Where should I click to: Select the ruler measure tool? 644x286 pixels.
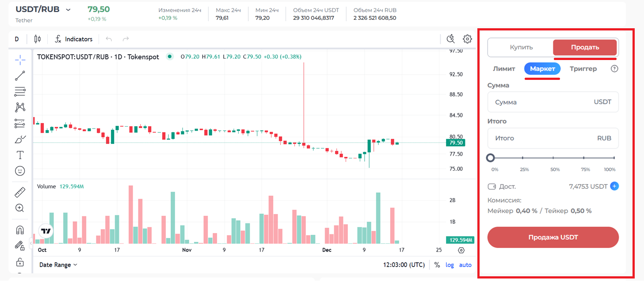pos(20,192)
